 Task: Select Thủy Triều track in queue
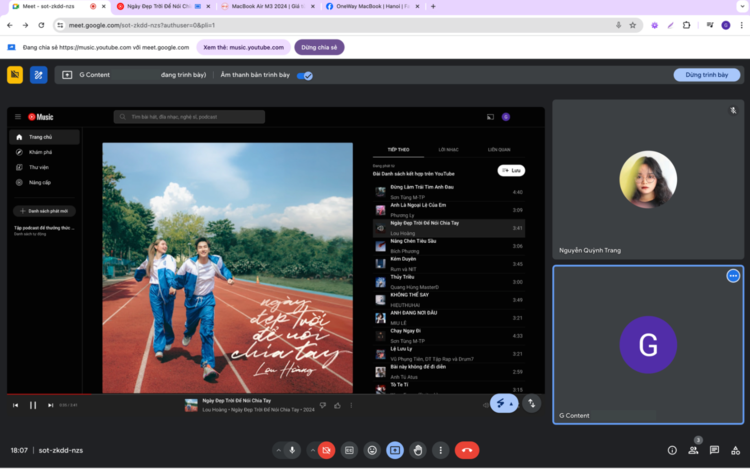tap(449, 282)
